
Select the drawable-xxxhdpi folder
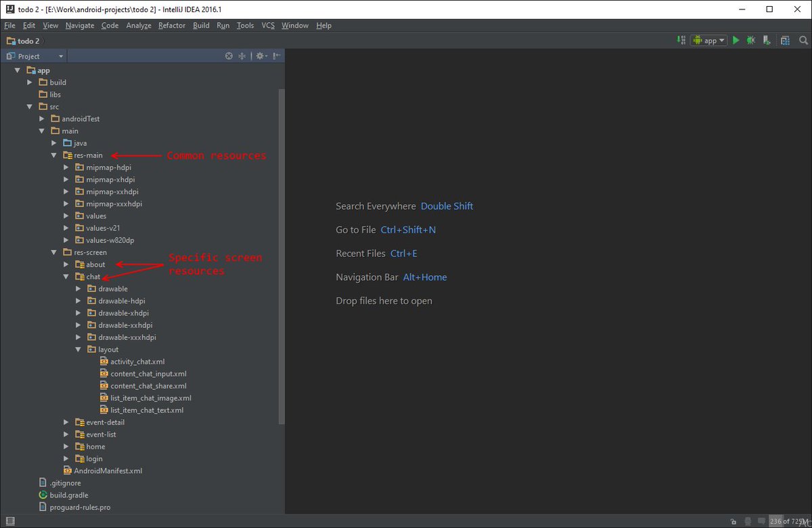coord(121,337)
